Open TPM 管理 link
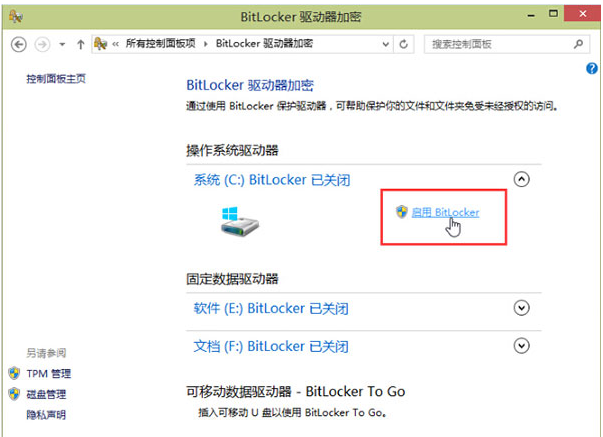Screen dimensions: 603x437 point(48,374)
